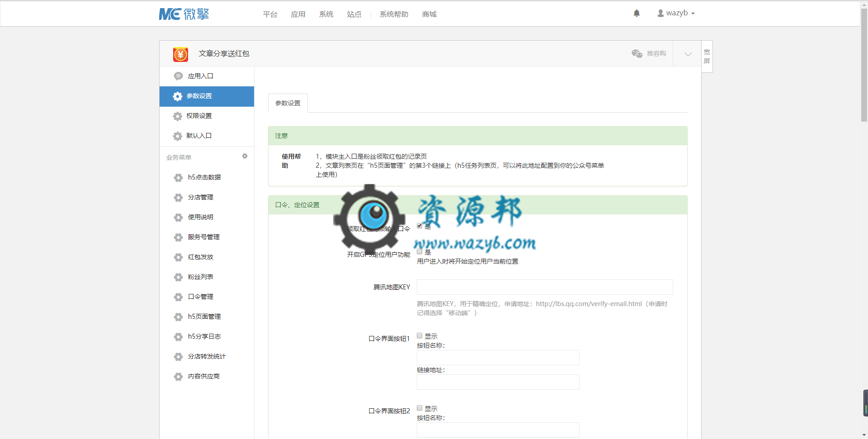Click the MC 微擎 logo

184,14
